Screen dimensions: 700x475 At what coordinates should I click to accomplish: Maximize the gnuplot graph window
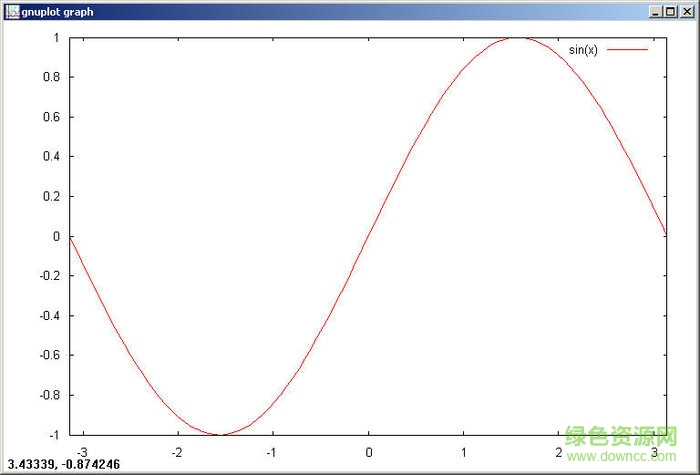click(x=669, y=11)
